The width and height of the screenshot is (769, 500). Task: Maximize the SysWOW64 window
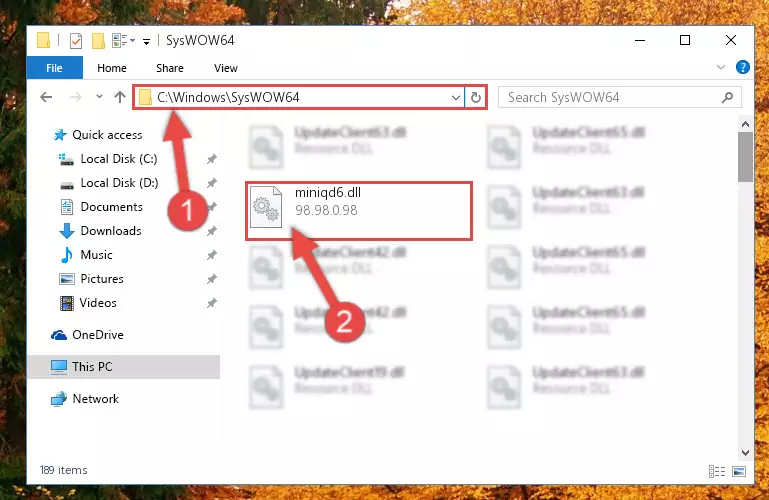[685, 40]
